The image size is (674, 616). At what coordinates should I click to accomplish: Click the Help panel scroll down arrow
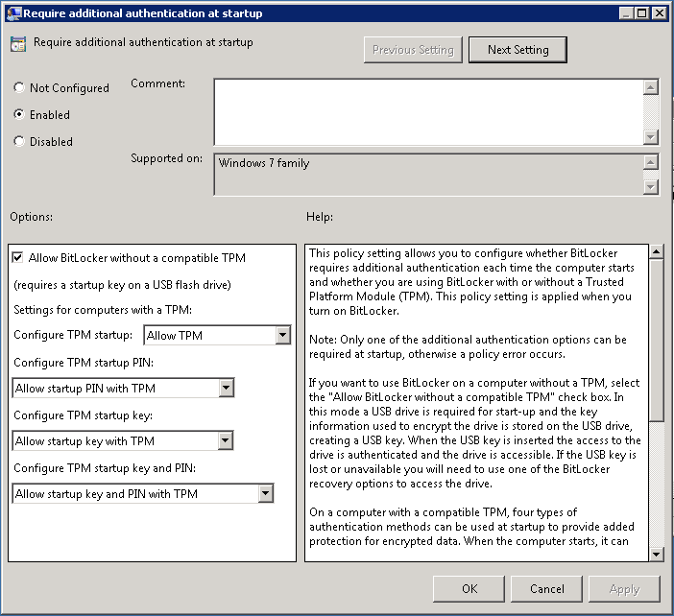coord(656,555)
